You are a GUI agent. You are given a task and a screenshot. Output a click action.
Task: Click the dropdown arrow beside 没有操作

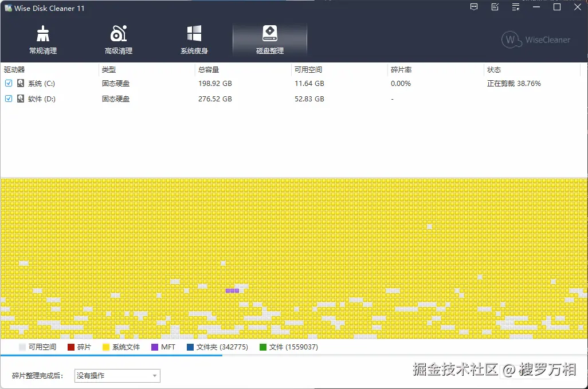coord(155,375)
